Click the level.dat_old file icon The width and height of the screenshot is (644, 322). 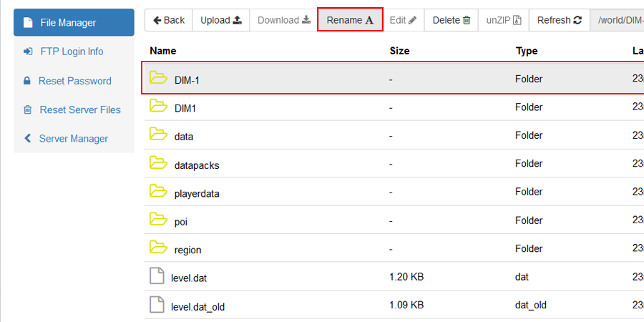click(157, 304)
